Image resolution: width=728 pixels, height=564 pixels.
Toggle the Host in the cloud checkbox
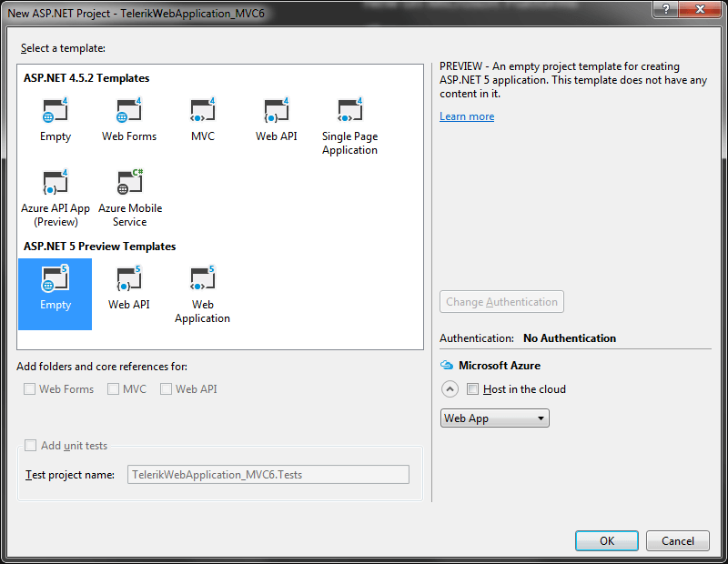pyautogui.click(x=472, y=389)
